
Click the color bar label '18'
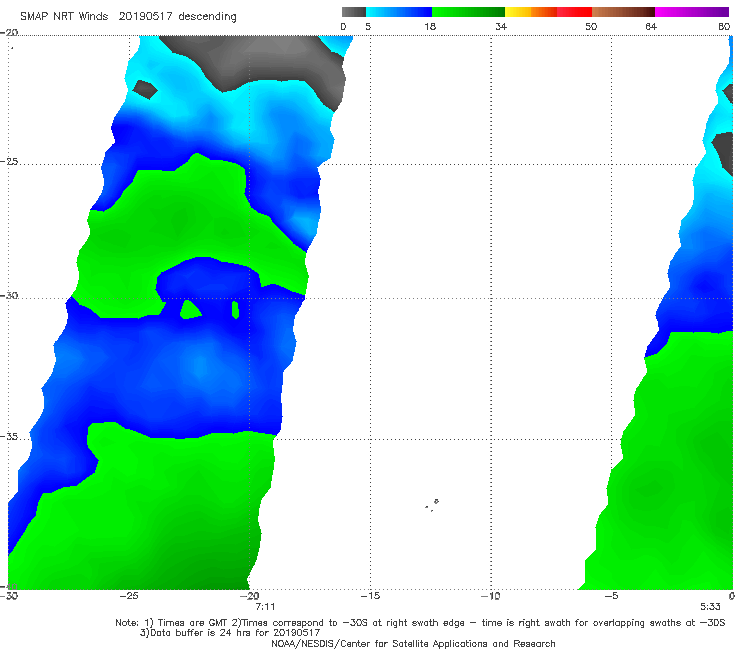point(430,26)
